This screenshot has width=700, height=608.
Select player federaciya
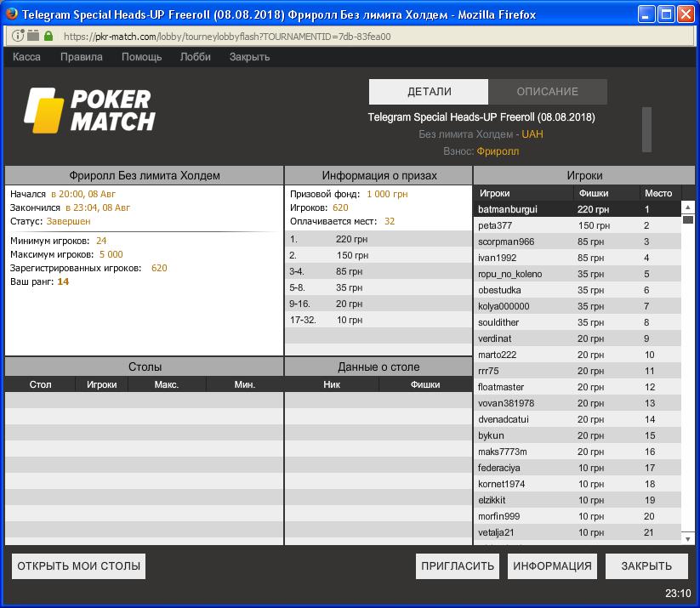[578, 468]
